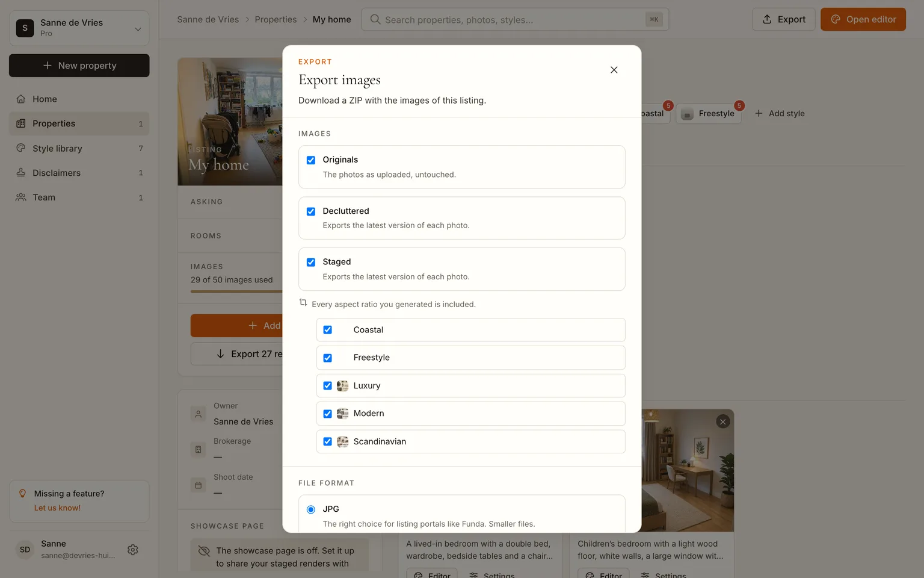The width and height of the screenshot is (924, 578).
Task: Open Disclaimers in the sidebar
Action: tap(79, 173)
